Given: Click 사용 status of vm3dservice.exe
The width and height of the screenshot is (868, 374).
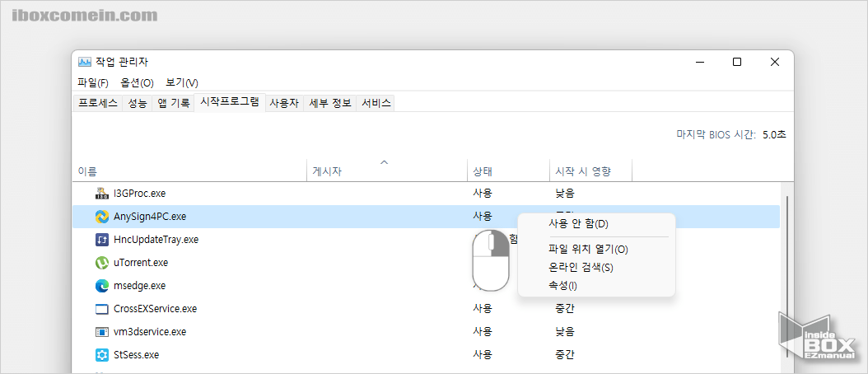Looking at the screenshot, I should [x=482, y=332].
